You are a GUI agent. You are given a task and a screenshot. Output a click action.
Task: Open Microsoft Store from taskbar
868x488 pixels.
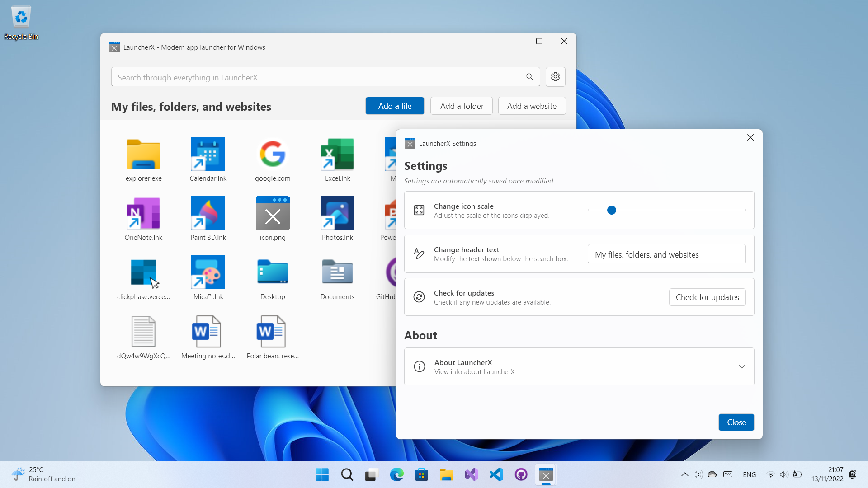click(x=421, y=474)
